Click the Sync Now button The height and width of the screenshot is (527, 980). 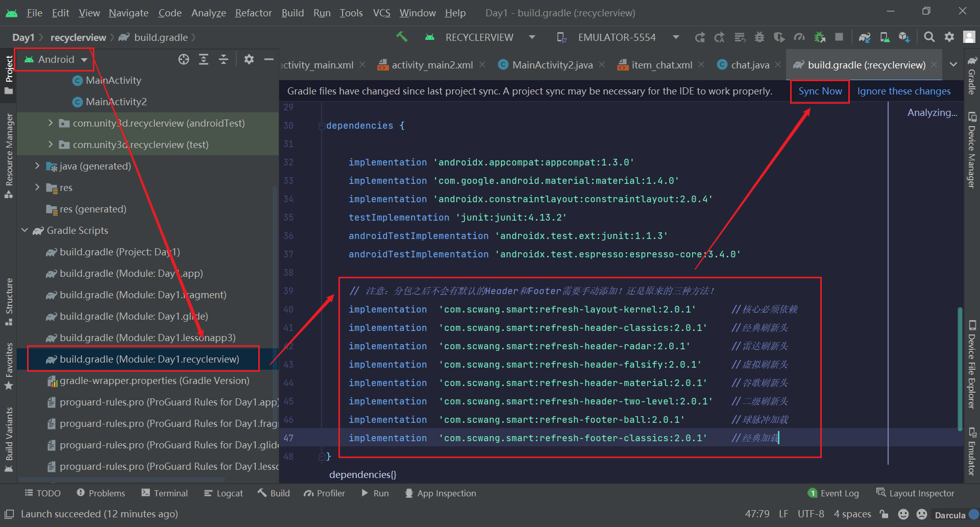pos(819,91)
